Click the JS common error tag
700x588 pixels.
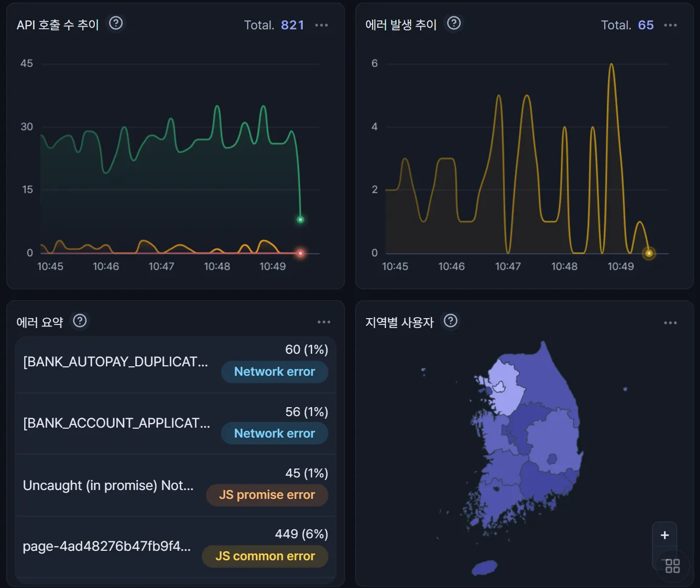coord(265,556)
